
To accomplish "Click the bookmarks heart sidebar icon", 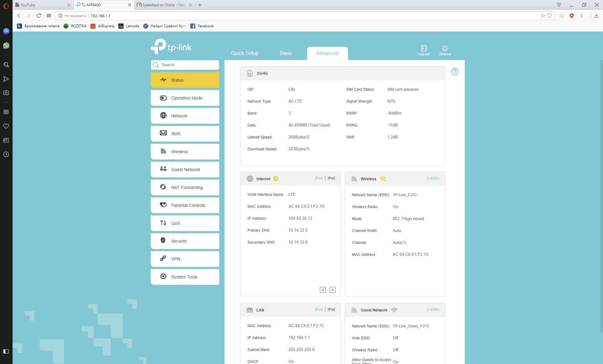I will point(6,126).
